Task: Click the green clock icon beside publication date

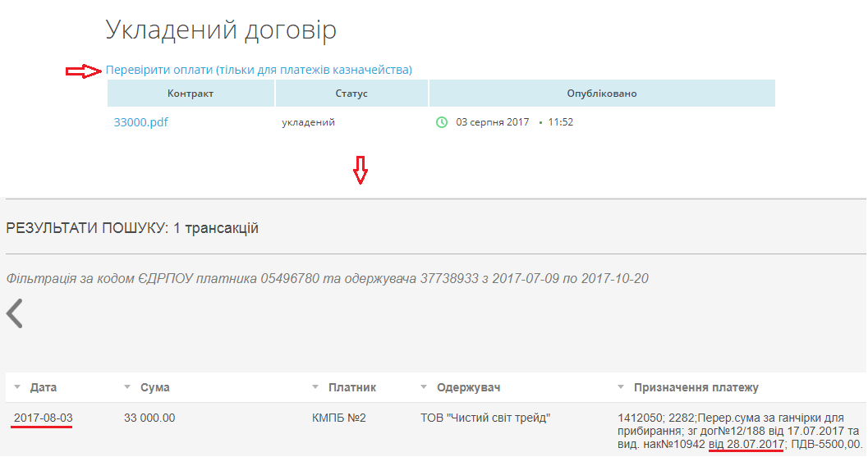Action: [442, 122]
